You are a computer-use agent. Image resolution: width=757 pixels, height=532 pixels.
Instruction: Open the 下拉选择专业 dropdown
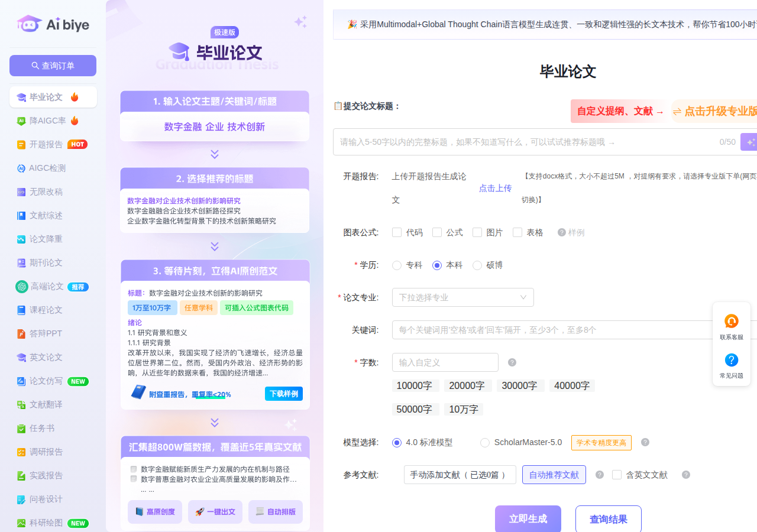(x=463, y=297)
